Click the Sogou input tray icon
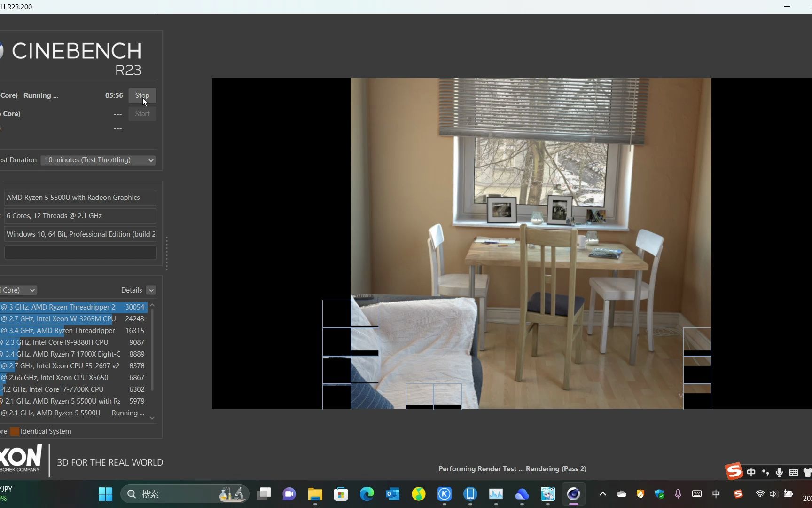This screenshot has height=508, width=812. (738, 494)
